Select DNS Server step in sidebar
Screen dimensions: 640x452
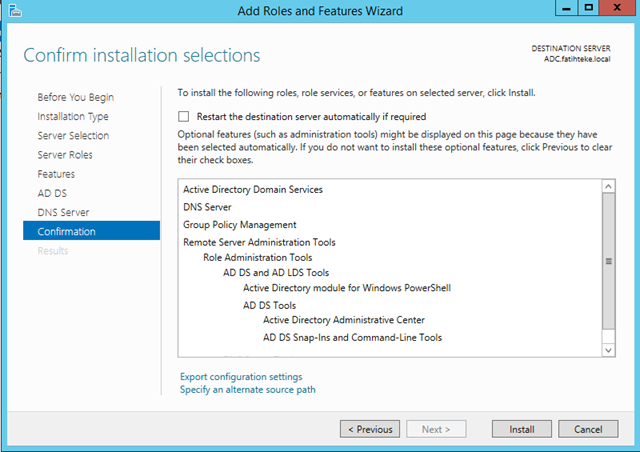click(63, 212)
